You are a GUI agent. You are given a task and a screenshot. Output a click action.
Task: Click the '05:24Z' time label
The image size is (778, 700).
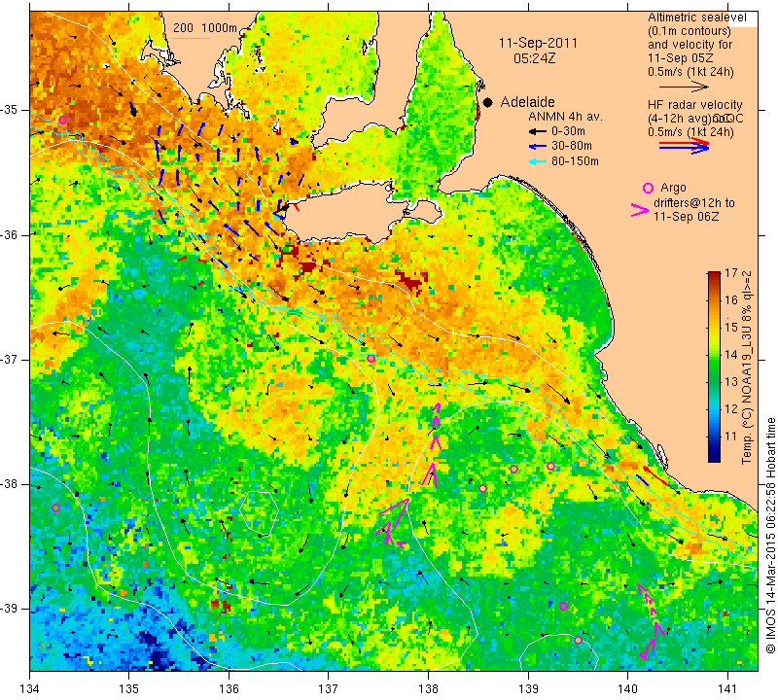click(534, 58)
